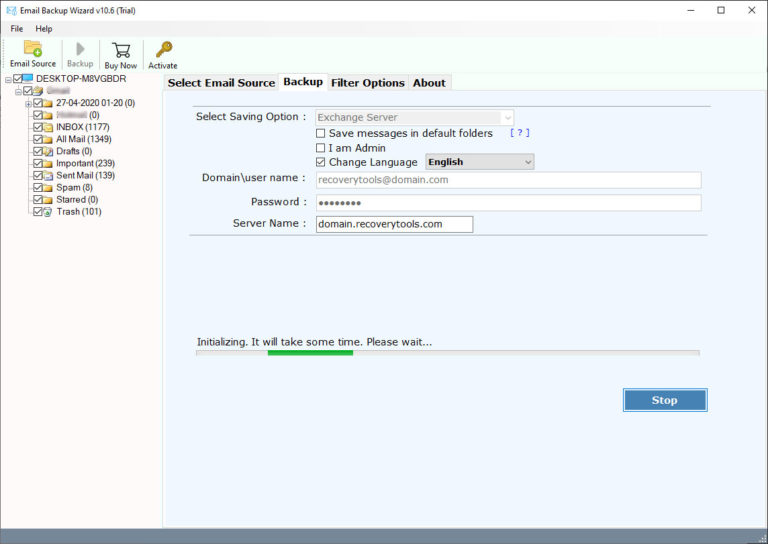This screenshot has height=544, width=768.
Task: Click the Drafts folder icon
Action: pos(48,152)
